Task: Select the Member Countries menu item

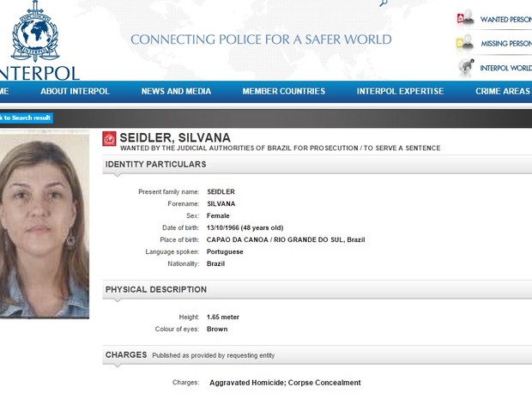Action: [x=283, y=92]
